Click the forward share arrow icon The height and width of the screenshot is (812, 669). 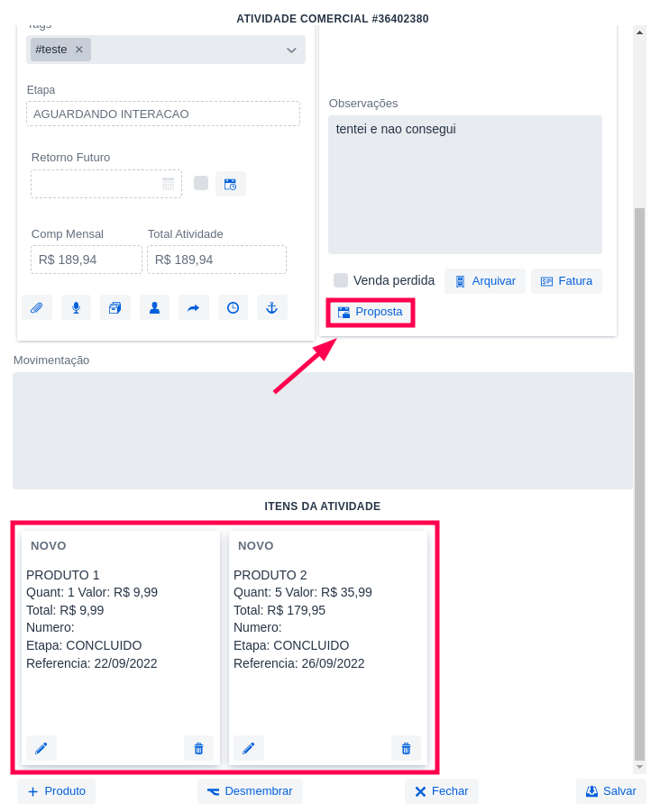(193, 307)
